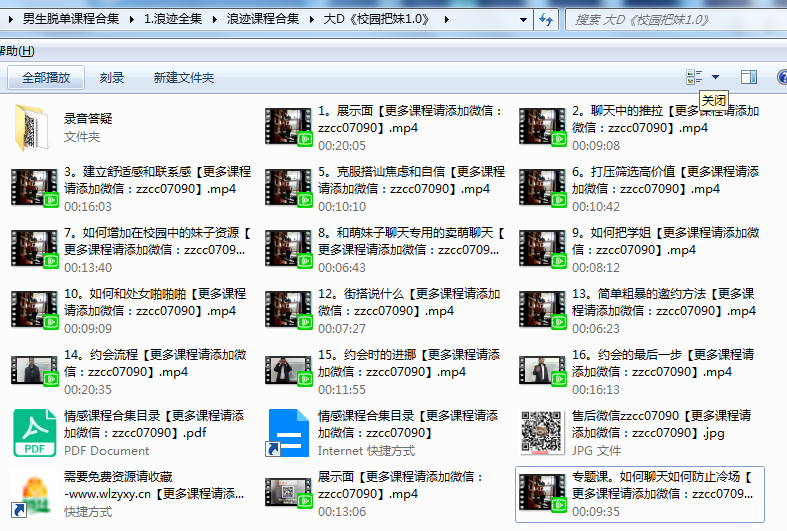This screenshot has height=531, width=787.
Task: Select video icon for 10。如何和处女啪啪啪
Action: [34, 310]
